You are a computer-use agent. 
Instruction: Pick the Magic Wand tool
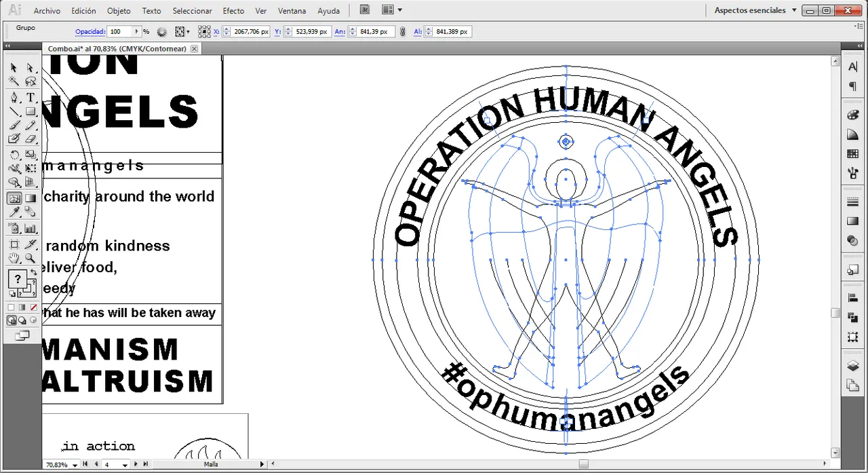14,81
